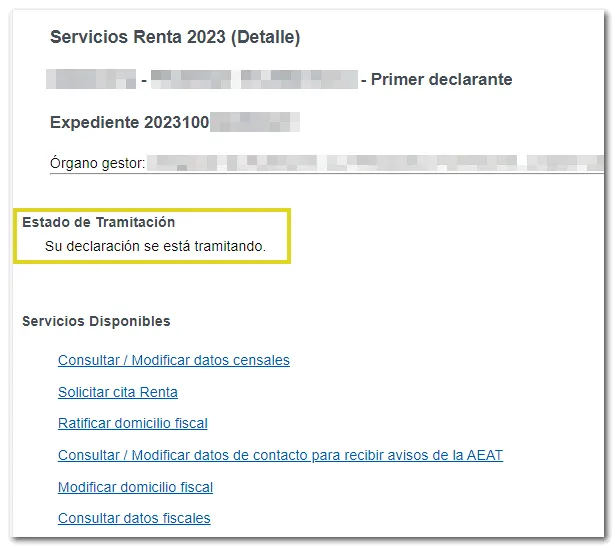This screenshot has height=548, width=615.
Task: Click the Solicitar cita Renta link
Action: point(117,392)
